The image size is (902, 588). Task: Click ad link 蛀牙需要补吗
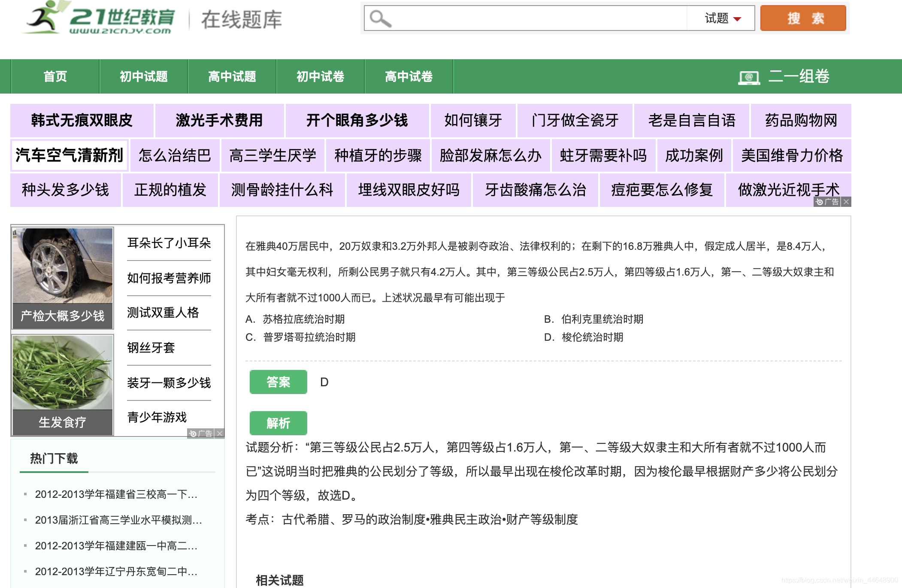(x=603, y=155)
